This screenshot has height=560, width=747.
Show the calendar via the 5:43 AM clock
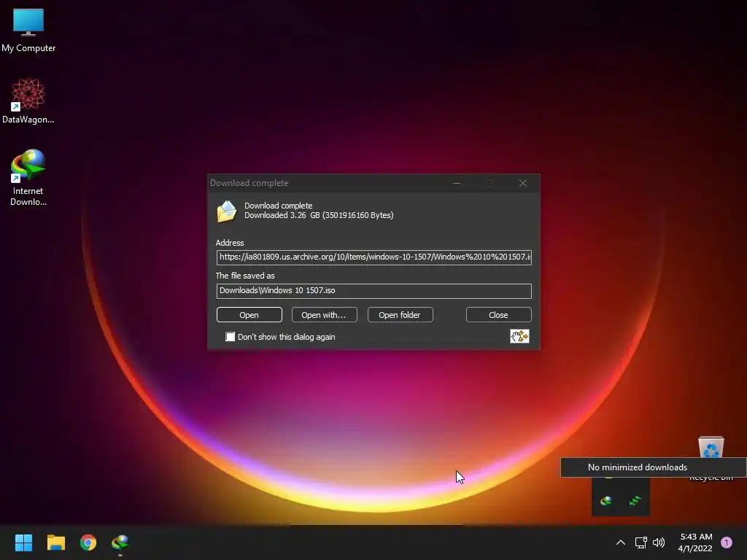coord(695,542)
